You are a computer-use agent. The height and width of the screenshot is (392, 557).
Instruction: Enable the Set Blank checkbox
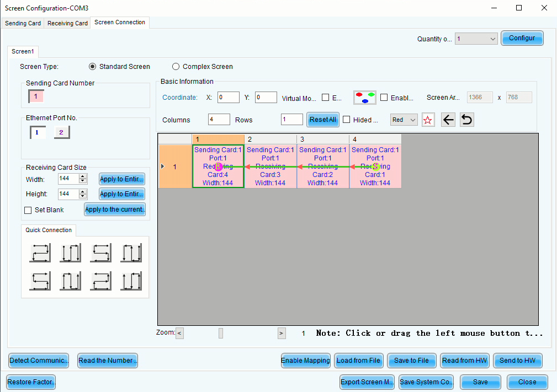pyautogui.click(x=28, y=210)
